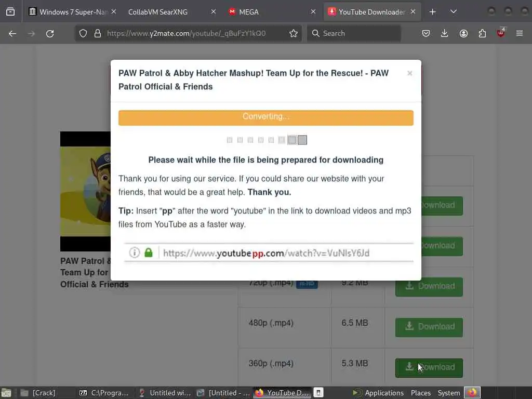The height and width of the screenshot is (399, 532).
Task: Open the Firefox account menu
Action: coord(463,33)
